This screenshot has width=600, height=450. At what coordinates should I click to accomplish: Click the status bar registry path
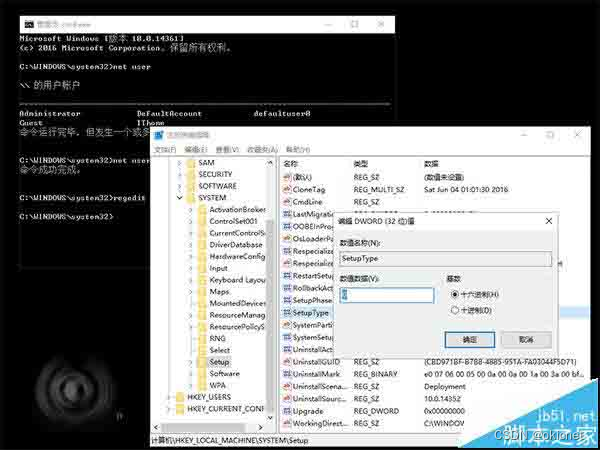tap(230, 441)
